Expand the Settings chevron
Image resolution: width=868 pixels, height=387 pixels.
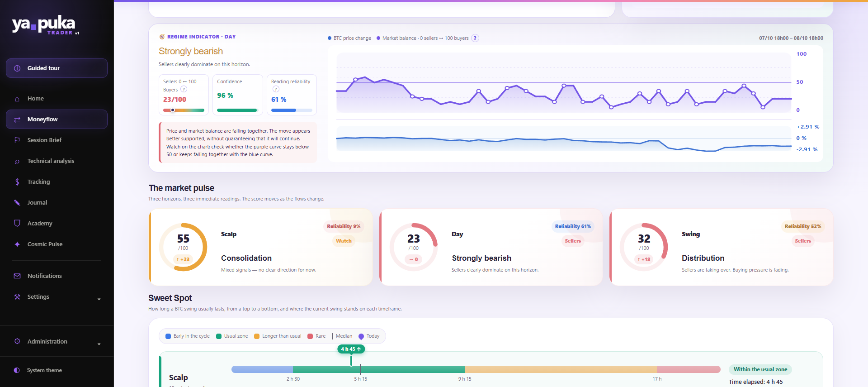pos(99,299)
